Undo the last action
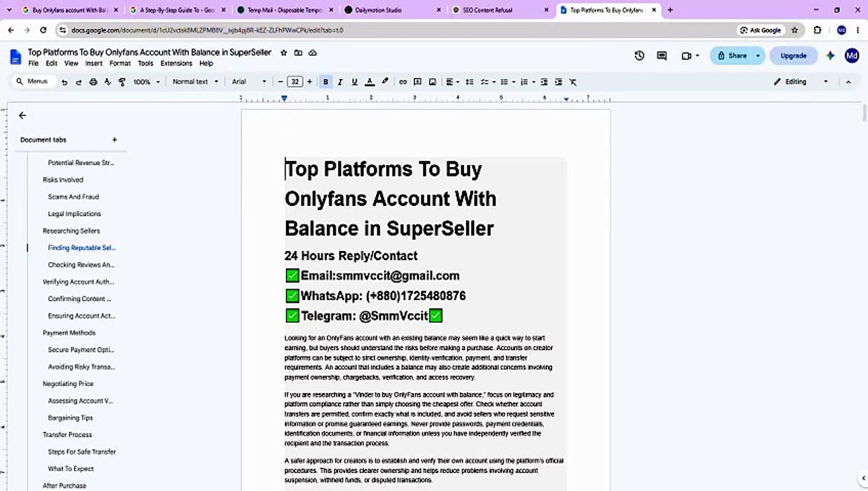The width and height of the screenshot is (868, 491). 64,82
